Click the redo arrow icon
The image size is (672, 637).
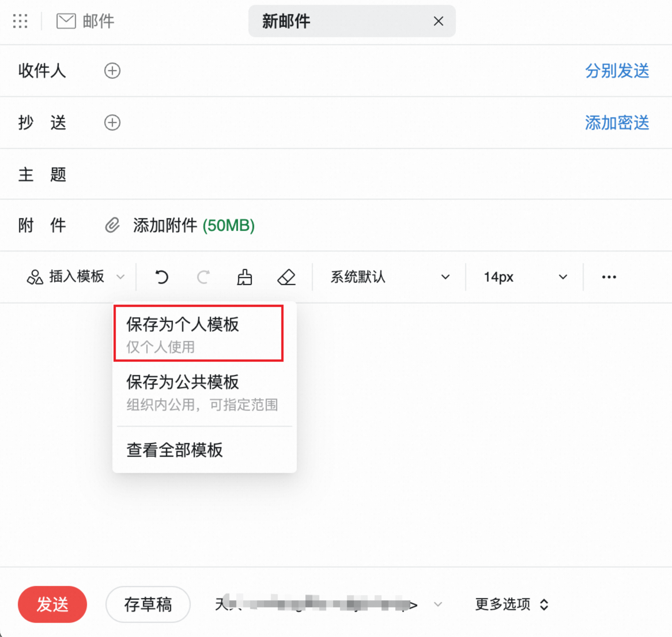203,277
